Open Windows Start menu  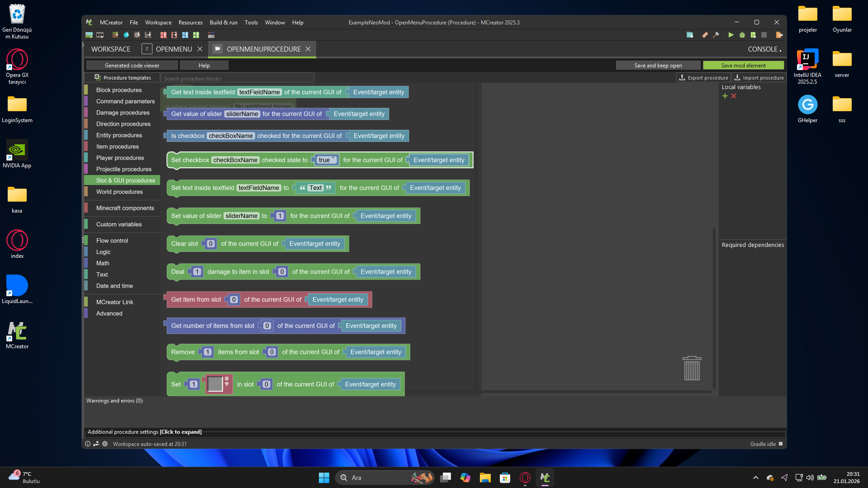coord(324,478)
